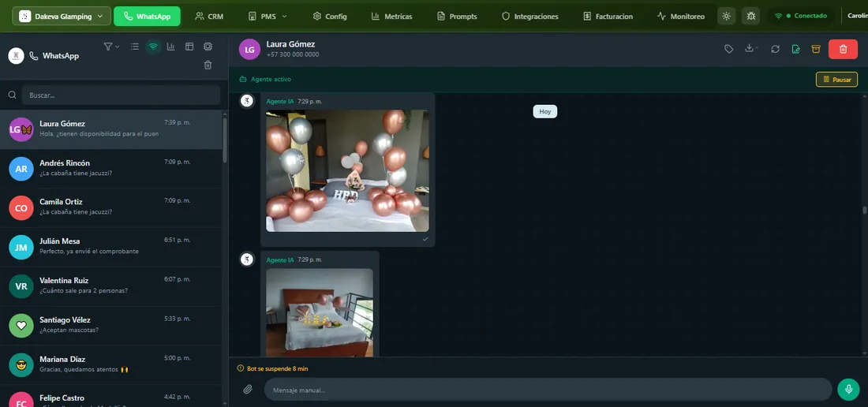Open Camila Ortiz conversation
The image size is (868, 407).
(110, 208)
